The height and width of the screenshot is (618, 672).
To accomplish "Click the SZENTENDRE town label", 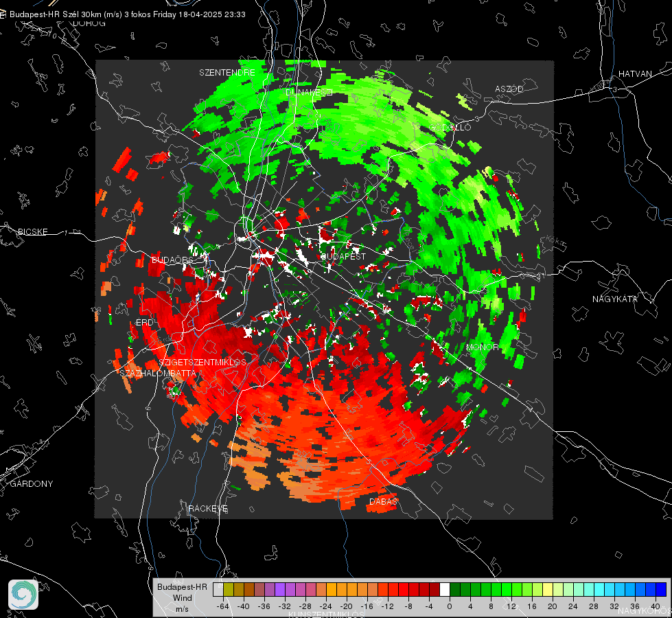I will [227, 73].
